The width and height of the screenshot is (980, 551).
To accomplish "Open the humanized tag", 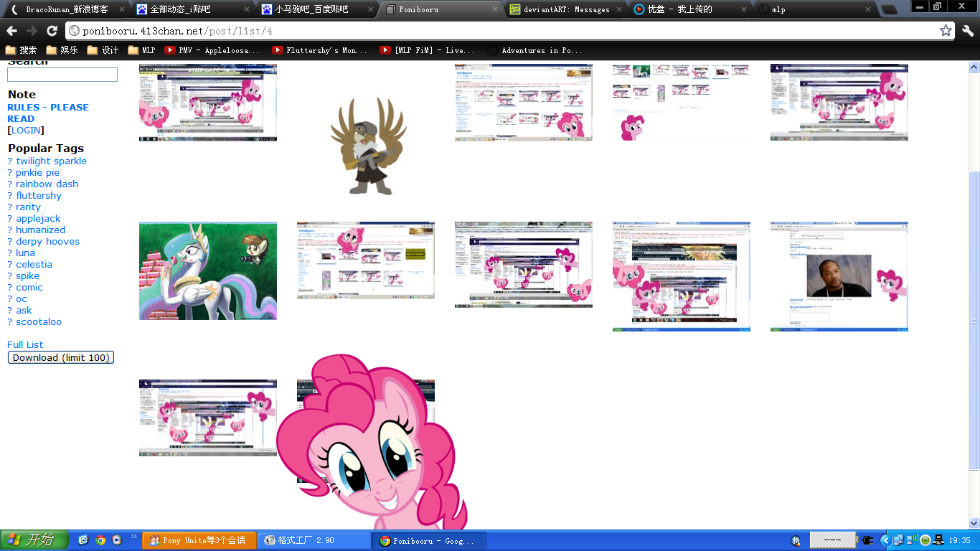I will [41, 230].
